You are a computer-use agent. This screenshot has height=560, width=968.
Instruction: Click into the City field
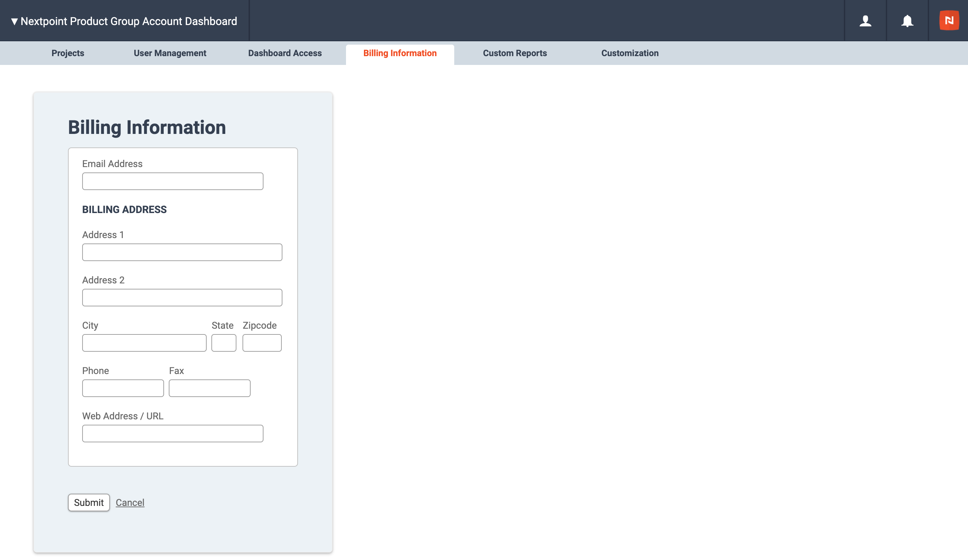tap(144, 343)
